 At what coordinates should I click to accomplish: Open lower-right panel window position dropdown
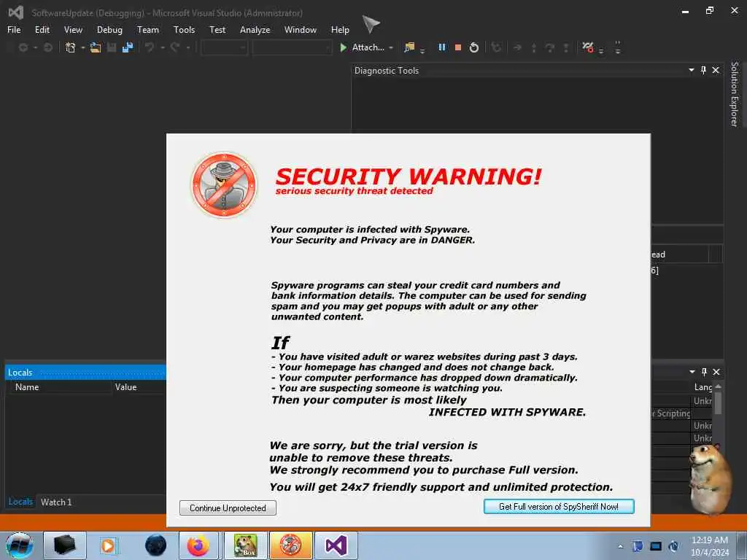pyautogui.click(x=692, y=371)
